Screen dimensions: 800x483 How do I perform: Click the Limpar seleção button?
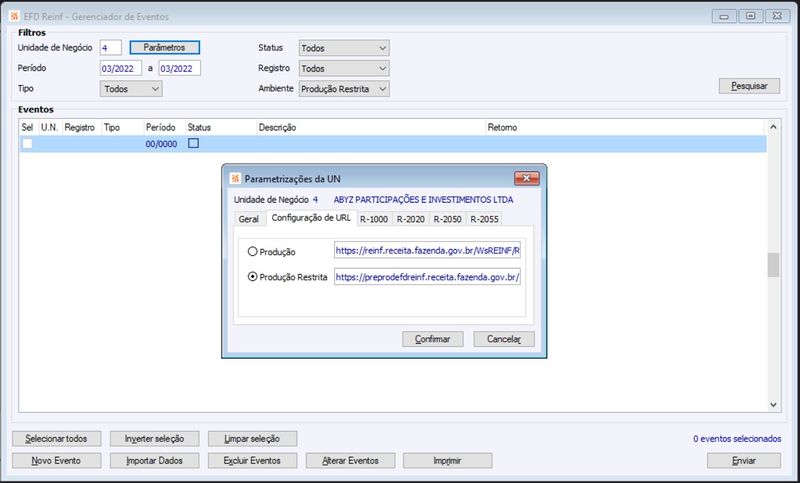click(253, 439)
